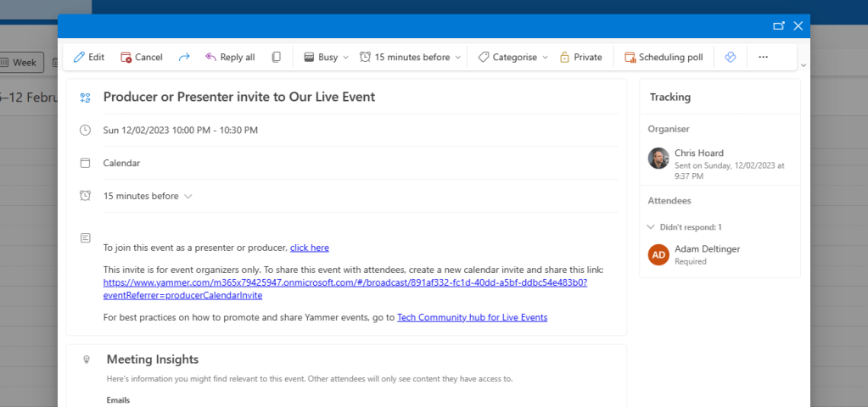Open Tech Community hub for Live Events link
Viewport: 868px width, 407px height.
point(472,317)
